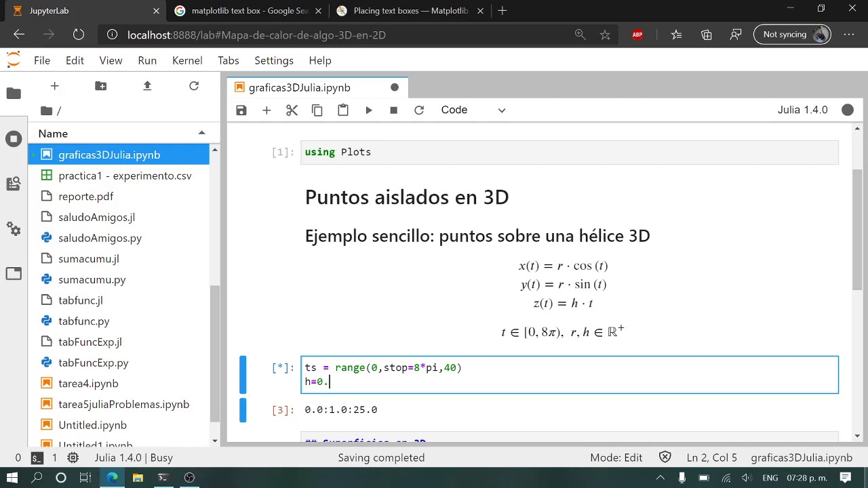Open the File menu

42,60
